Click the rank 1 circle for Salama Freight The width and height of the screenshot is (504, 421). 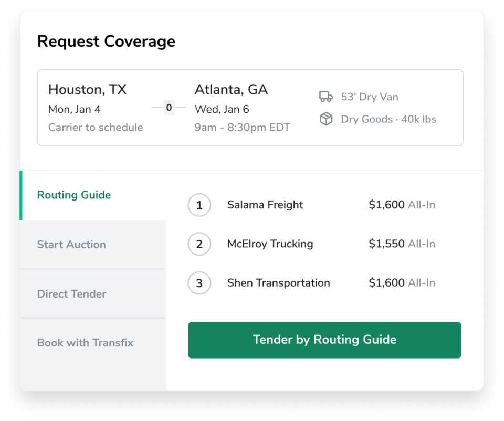[199, 205]
